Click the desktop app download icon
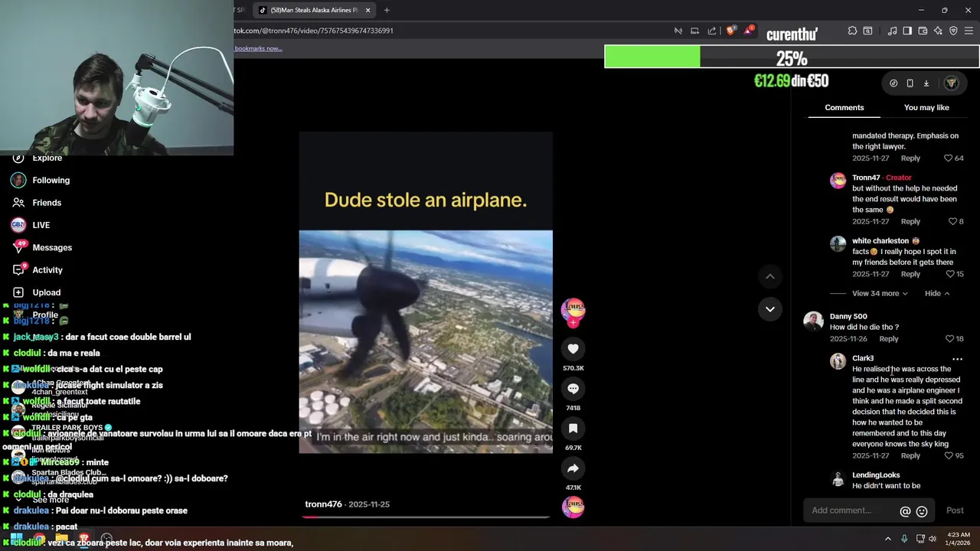 pyautogui.click(x=926, y=83)
